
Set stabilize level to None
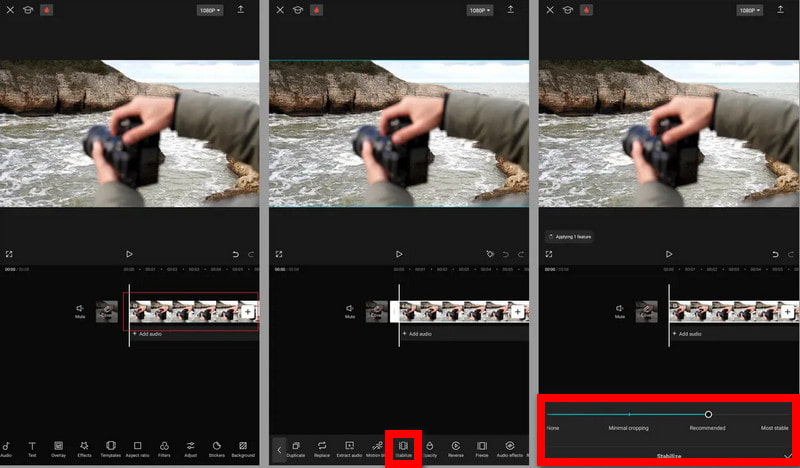553,428
